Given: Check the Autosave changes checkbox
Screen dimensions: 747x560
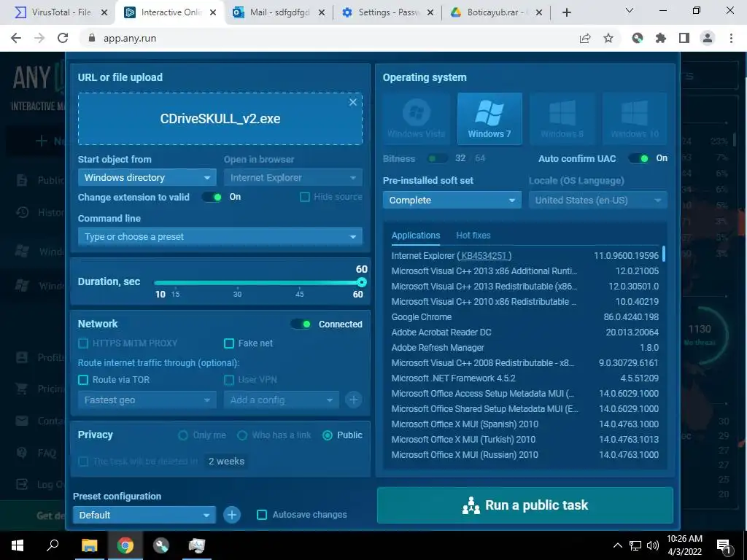Looking at the screenshot, I should pos(262,515).
